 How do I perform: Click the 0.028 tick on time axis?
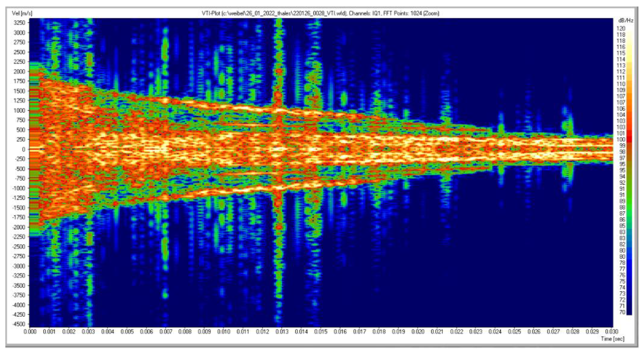click(x=573, y=332)
